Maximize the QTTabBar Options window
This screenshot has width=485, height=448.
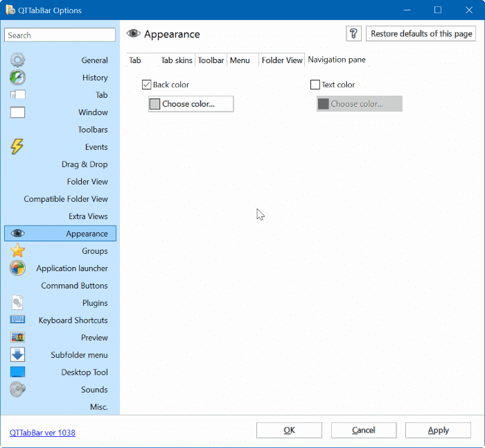pyautogui.click(x=438, y=10)
